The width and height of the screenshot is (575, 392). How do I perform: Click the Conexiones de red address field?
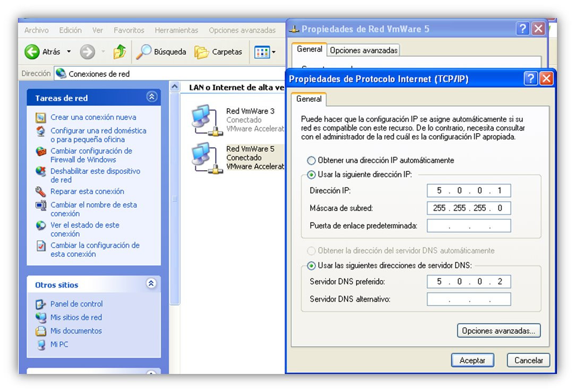[x=169, y=74]
